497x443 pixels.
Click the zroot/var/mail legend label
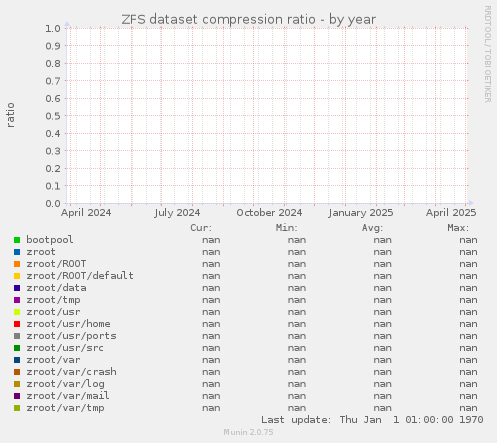[x=68, y=396]
